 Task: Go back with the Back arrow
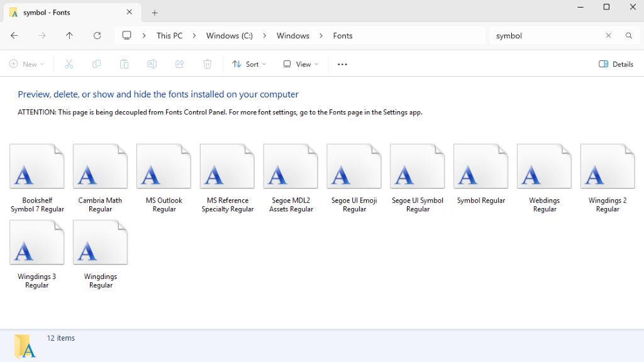click(x=14, y=36)
